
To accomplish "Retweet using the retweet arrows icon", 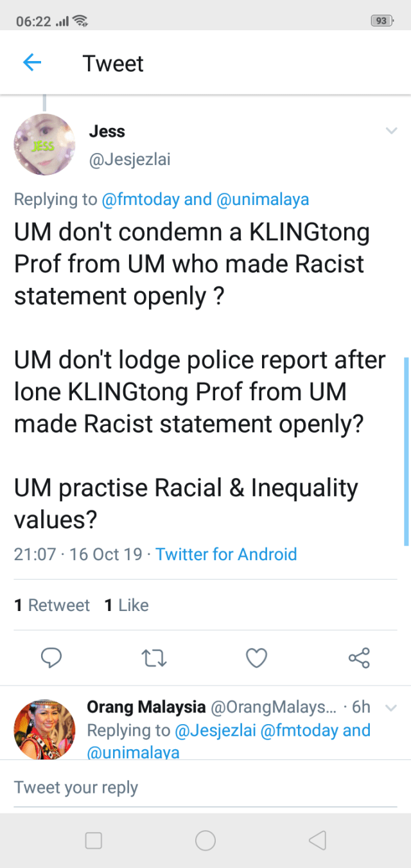I will click(x=153, y=657).
